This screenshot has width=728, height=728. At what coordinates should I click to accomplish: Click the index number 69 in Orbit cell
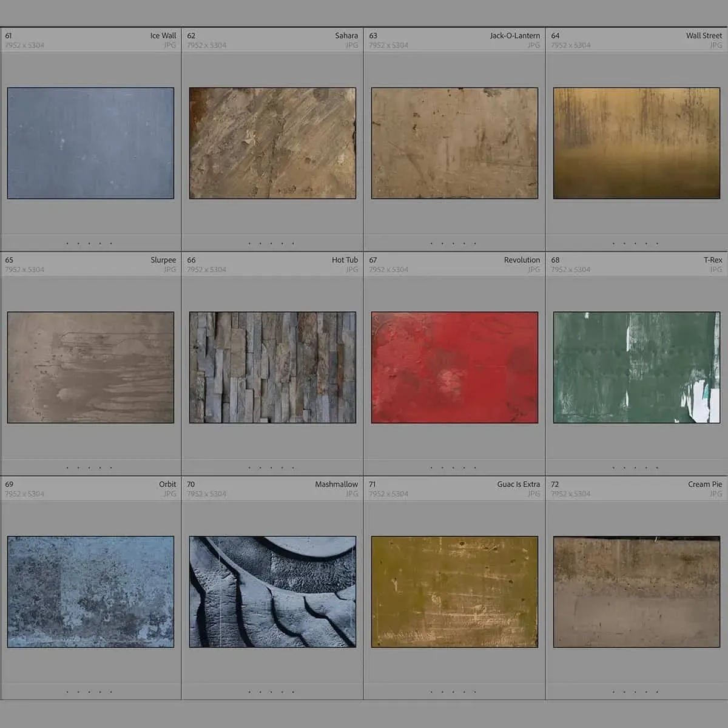pos(9,484)
